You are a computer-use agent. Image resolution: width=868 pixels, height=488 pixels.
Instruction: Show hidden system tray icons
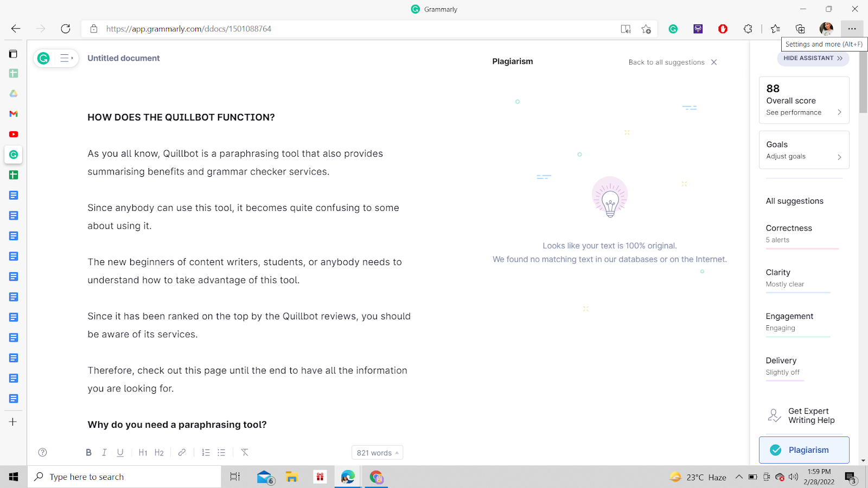[x=738, y=477]
